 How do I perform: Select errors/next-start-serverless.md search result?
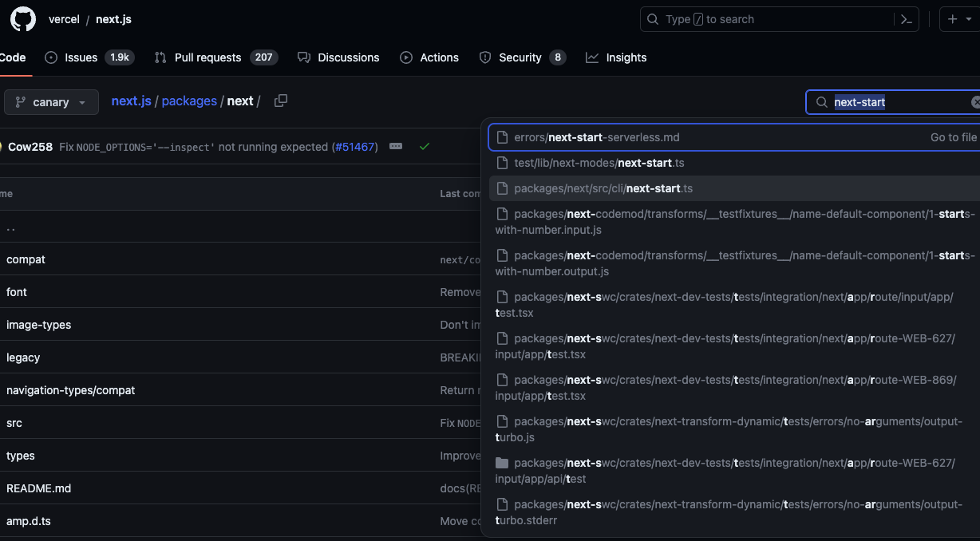(734, 137)
